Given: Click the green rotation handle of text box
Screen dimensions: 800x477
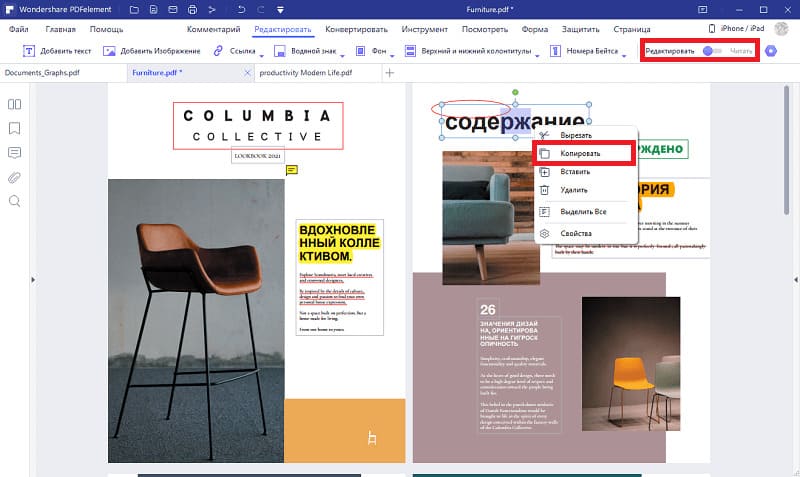Looking at the screenshot, I should 515,92.
